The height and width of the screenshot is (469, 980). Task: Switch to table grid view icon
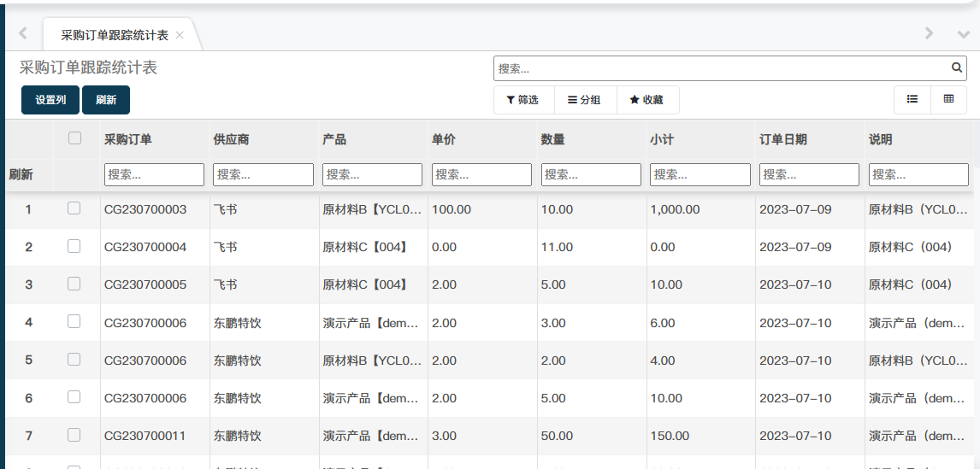point(948,100)
